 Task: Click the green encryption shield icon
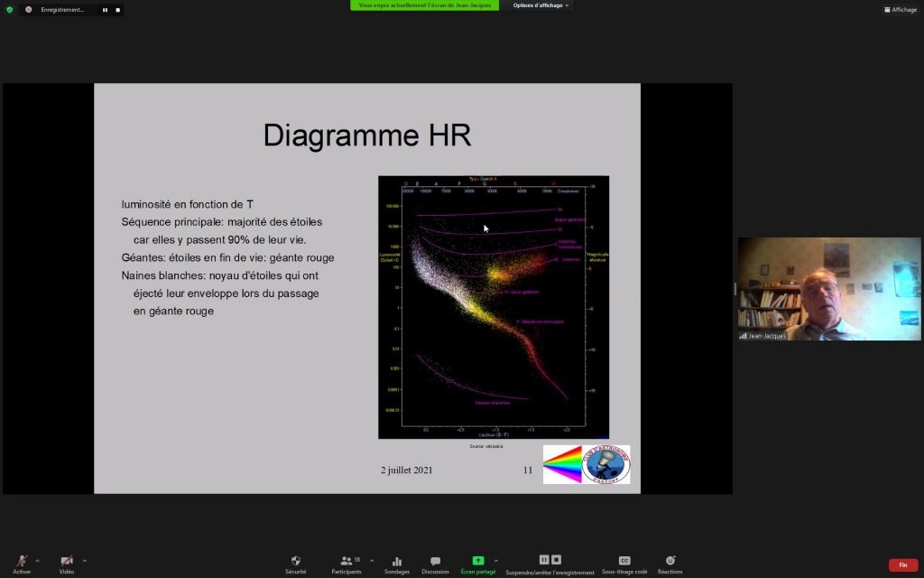9,9
